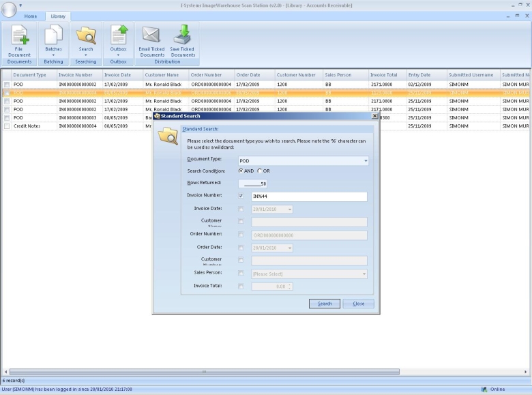The height and width of the screenshot is (395, 532).
Task: Tick checkbox of POD row dated 02/12/2009
Action: (7, 85)
